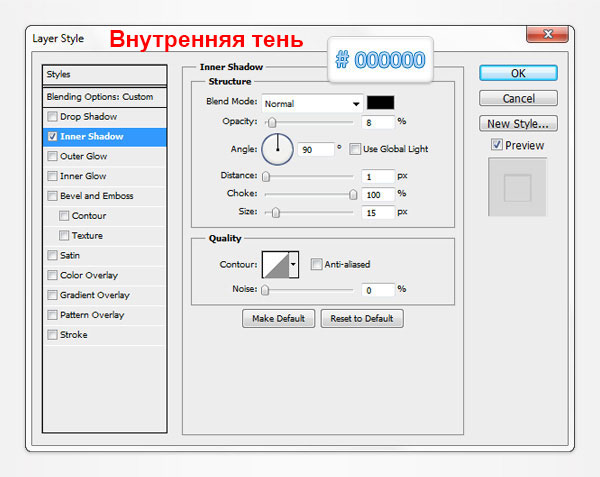600x477 pixels.
Task: Click the Choke value field
Action: pyautogui.click(x=378, y=195)
